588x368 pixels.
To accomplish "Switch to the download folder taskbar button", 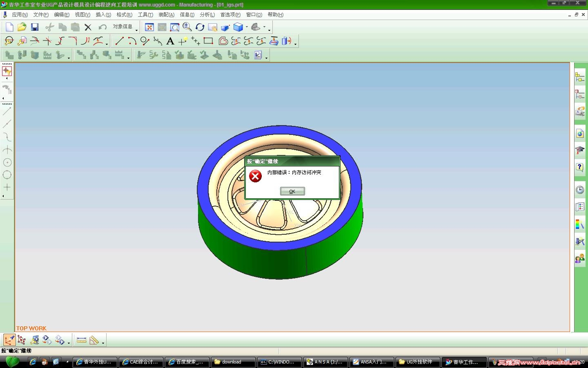I will coord(234,362).
